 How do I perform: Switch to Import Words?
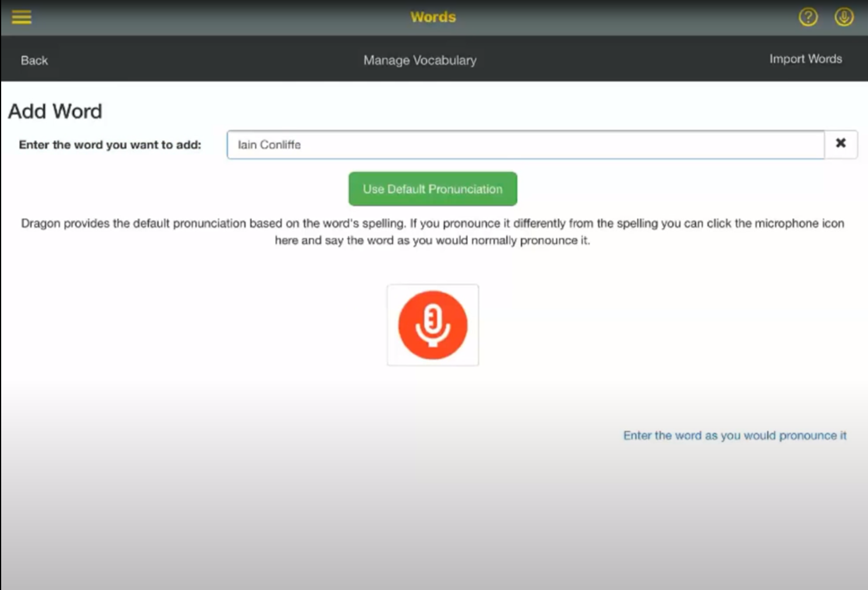point(806,59)
